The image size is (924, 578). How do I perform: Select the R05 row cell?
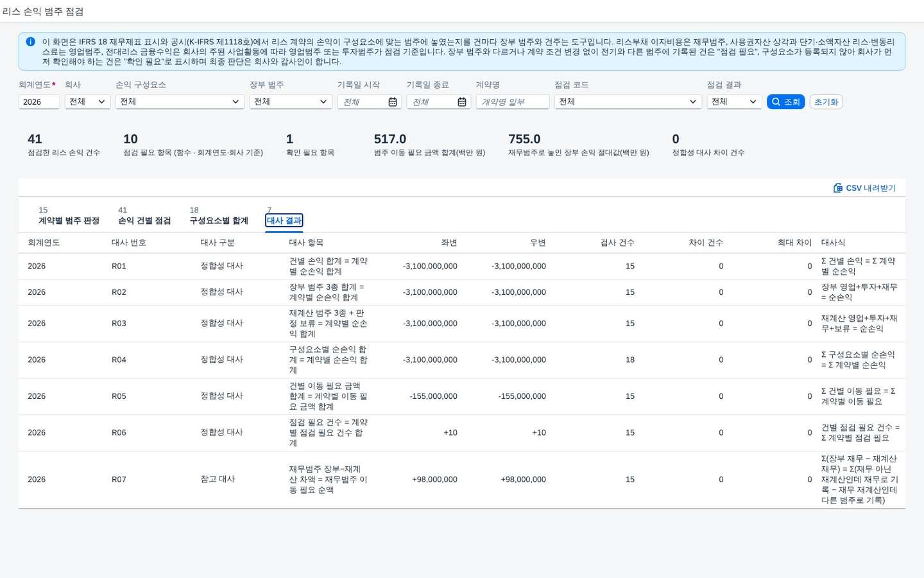tap(119, 396)
